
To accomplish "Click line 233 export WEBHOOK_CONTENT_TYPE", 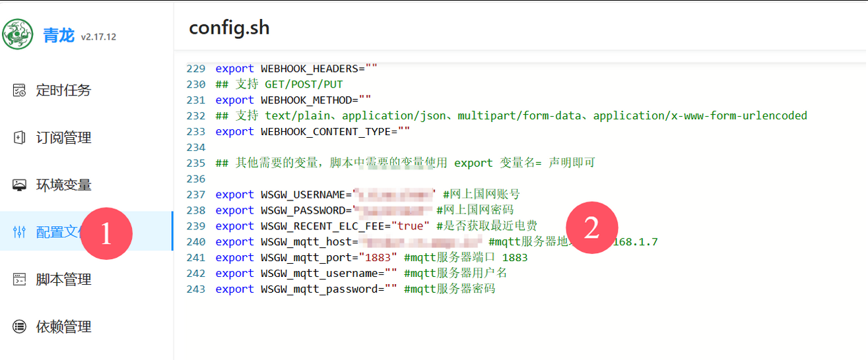I will [x=312, y=132].
